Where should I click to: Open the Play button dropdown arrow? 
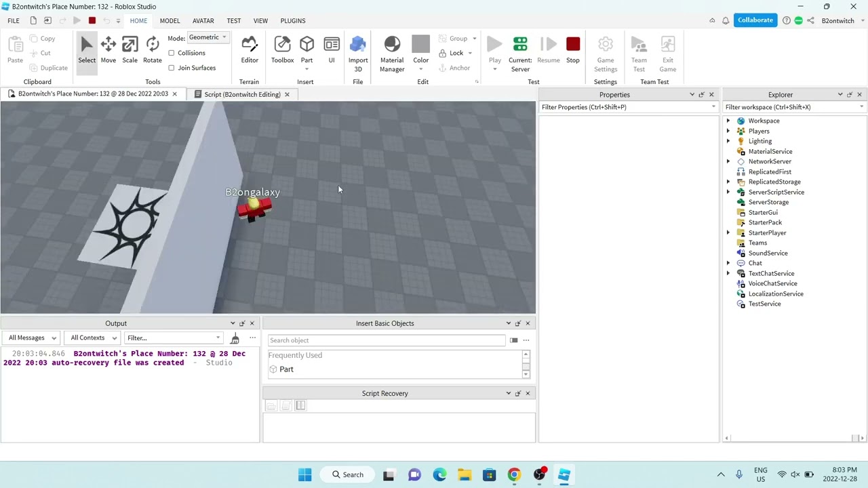(495, 69)
